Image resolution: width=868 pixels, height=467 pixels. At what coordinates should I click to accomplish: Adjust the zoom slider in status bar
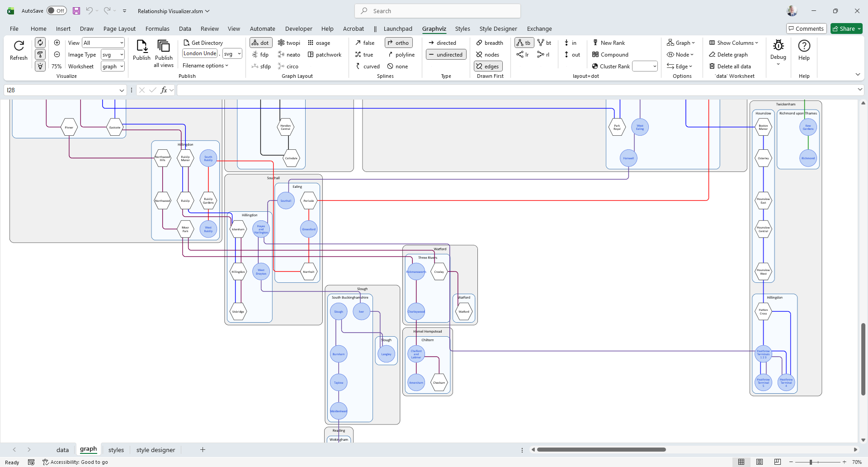pyautogui.click(x=811, y=462)
